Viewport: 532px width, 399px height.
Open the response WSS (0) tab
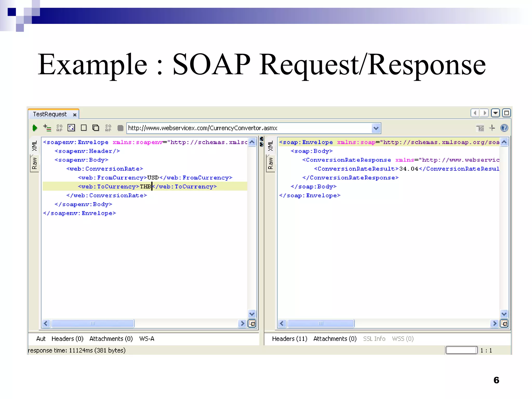tap(403, 339)
